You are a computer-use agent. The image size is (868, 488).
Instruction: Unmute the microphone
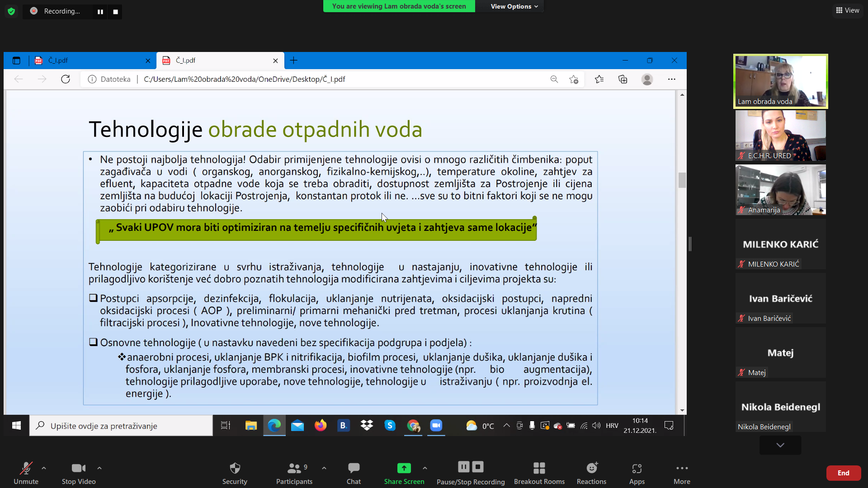(x=26, y=469)
